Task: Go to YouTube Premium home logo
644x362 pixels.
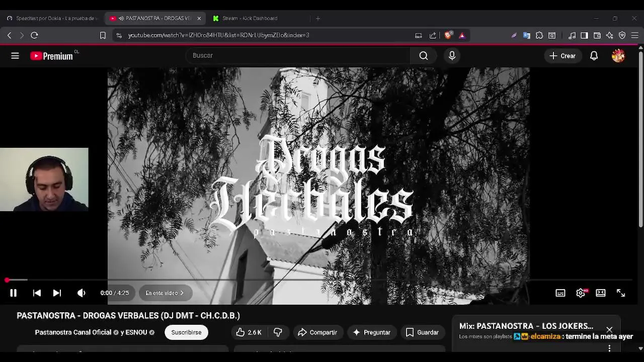Action: point(52,56)
